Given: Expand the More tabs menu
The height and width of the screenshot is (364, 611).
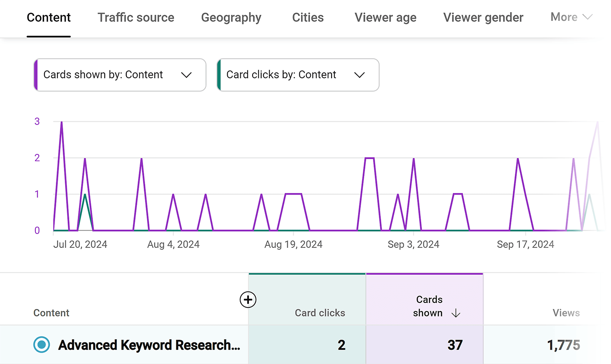Looking at the screenshot, I should coord(571,17).
